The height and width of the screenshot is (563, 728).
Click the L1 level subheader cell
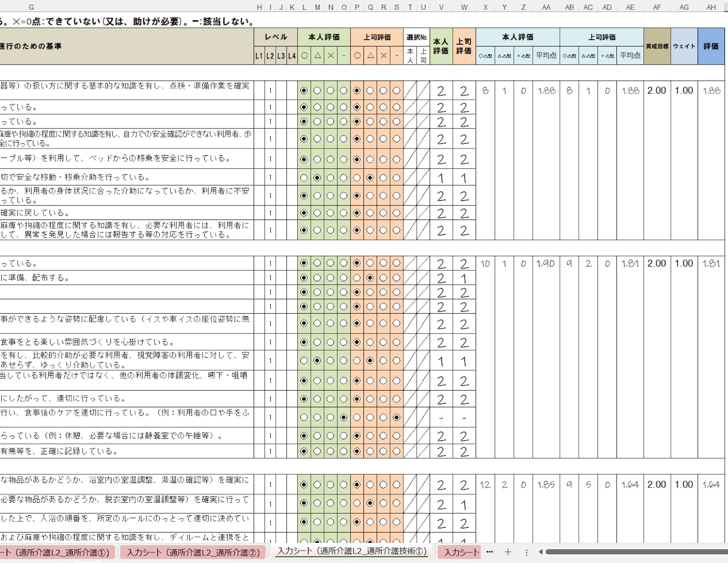coord(259,56)
